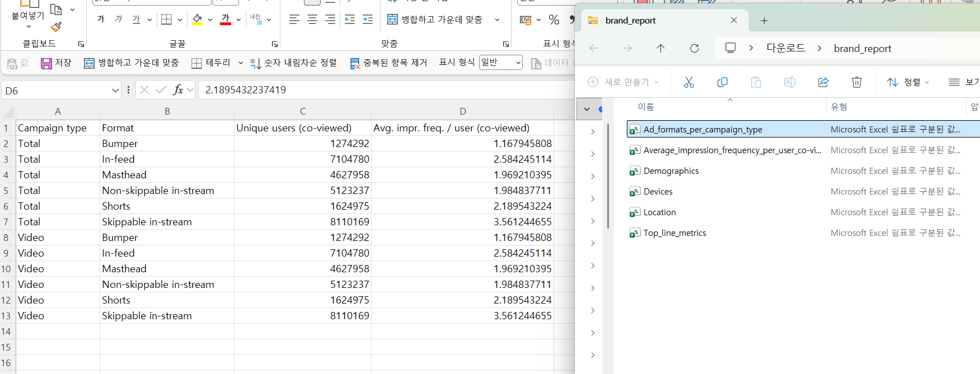The height and width of the screenshot is (374, 980).
Task: Open a new Explorer tab with plus
Action: click(x=764, y=21)
